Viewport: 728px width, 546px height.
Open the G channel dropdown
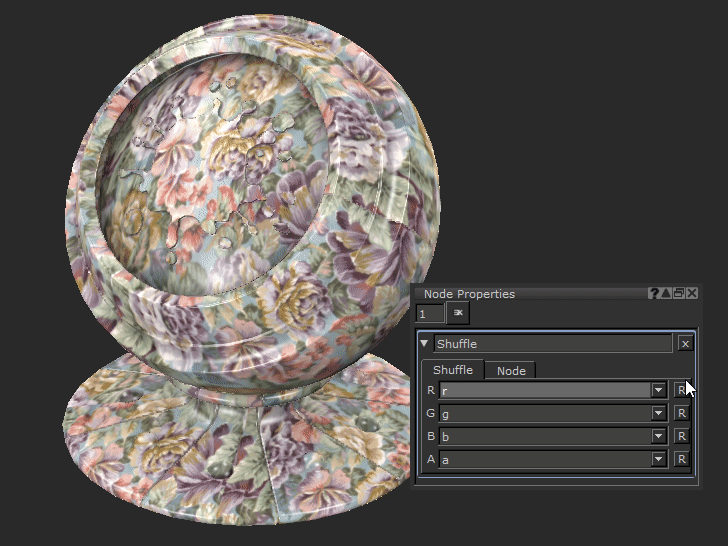tap(658, 413)
